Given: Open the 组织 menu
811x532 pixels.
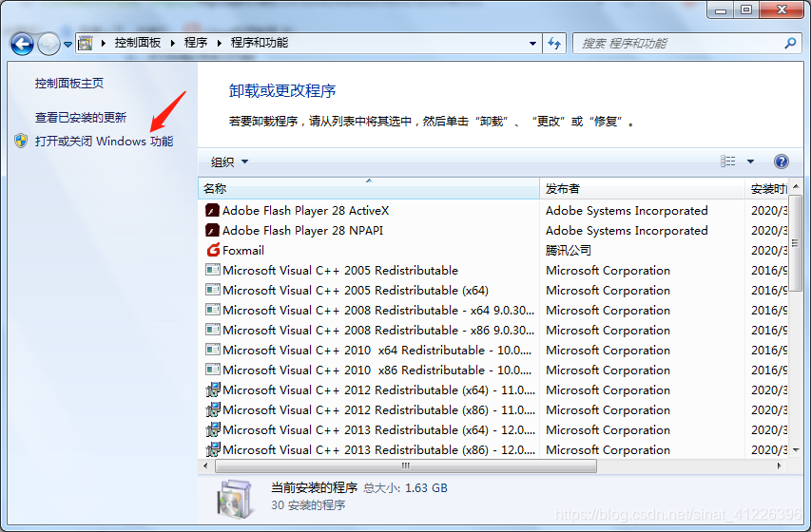Looking at the screenshot, I should coord(230,161).
